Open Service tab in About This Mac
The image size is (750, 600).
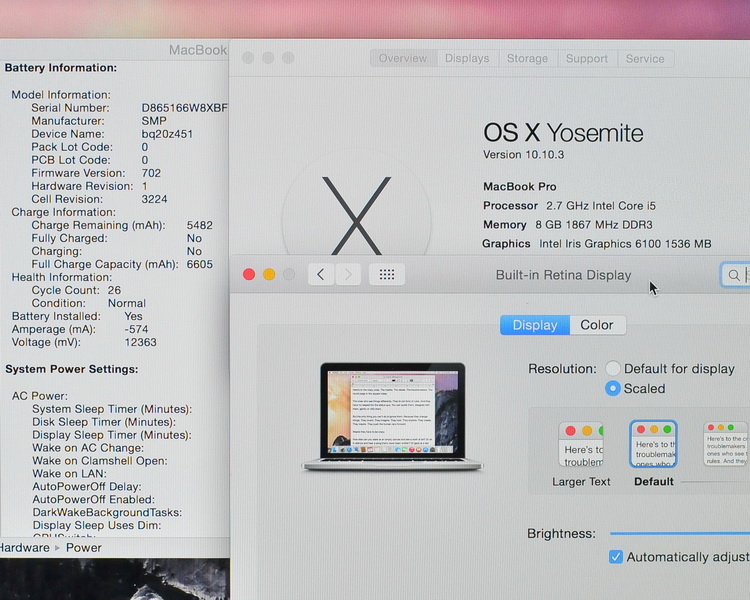(645, 58)
